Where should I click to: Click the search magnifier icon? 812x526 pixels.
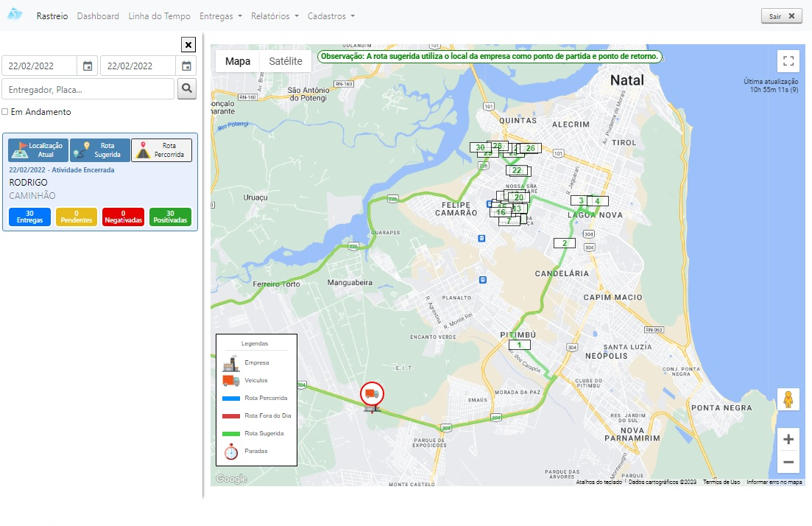[x=187, y=89]
